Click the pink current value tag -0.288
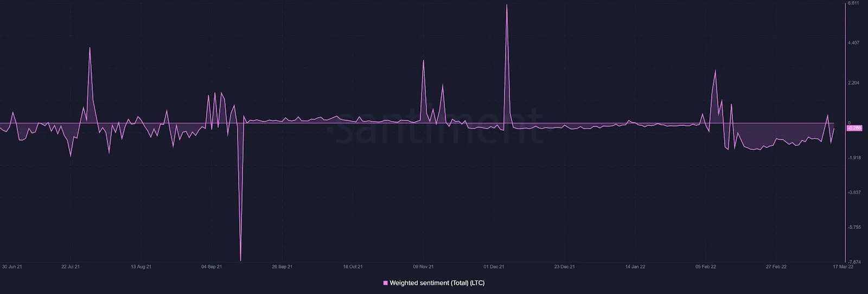 pos(854,128)
